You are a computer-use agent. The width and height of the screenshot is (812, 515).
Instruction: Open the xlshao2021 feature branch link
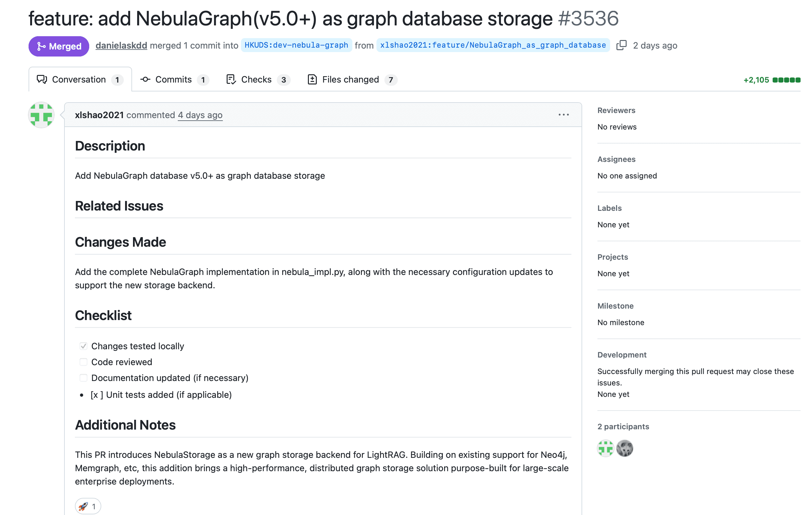493,45
